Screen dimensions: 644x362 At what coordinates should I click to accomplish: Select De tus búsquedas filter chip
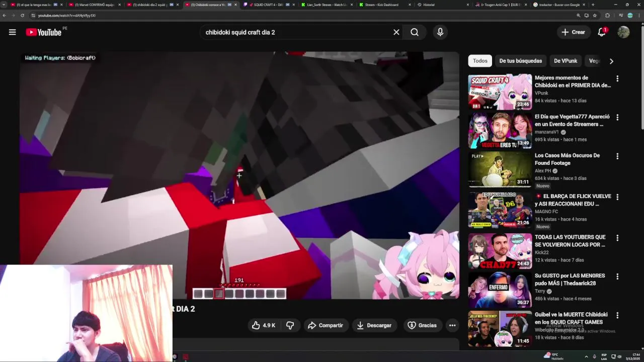coord(520,61)
